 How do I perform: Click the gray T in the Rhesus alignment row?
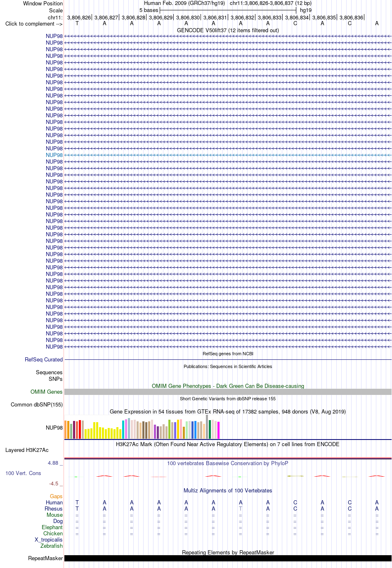pyautogui.click(x=241, y=509)
